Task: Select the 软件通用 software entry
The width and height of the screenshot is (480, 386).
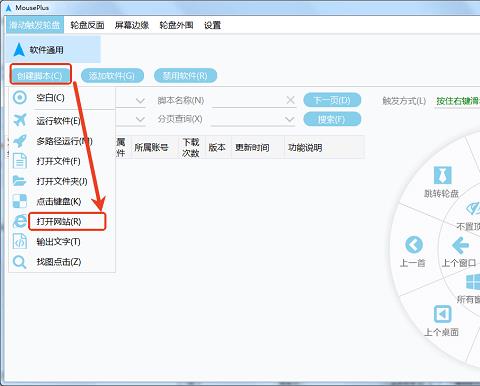Action: point(53,50)
